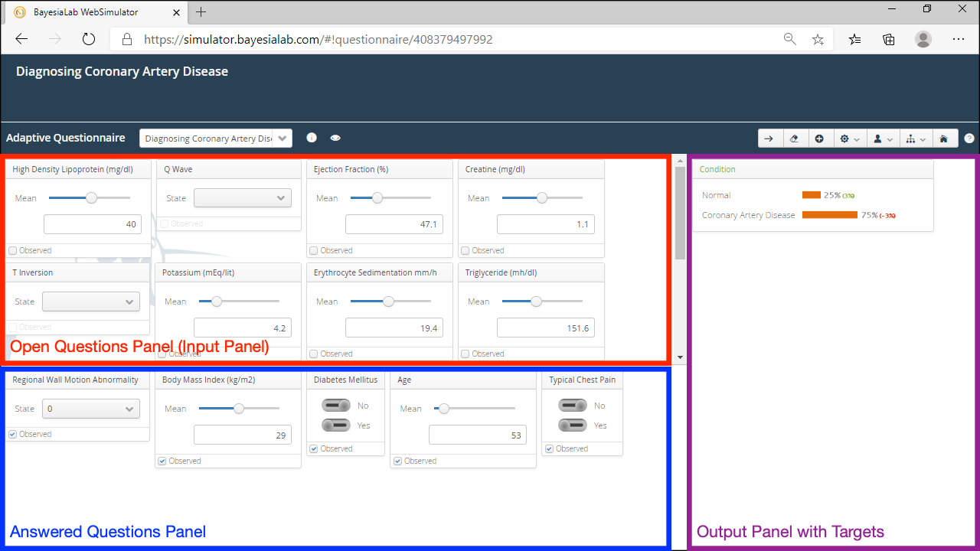Click the right arrow toolbar icon

(x=769, y=139)
